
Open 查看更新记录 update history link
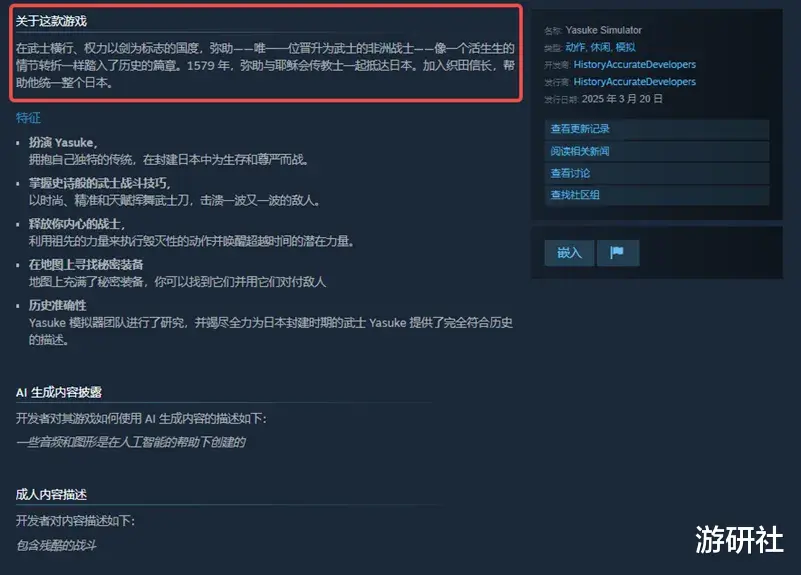(657, 129)
